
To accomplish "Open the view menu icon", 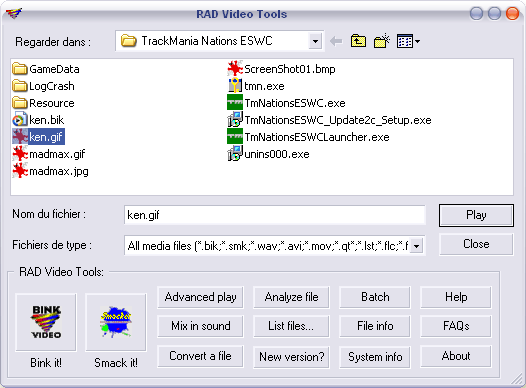I will [x=408, y=41].
